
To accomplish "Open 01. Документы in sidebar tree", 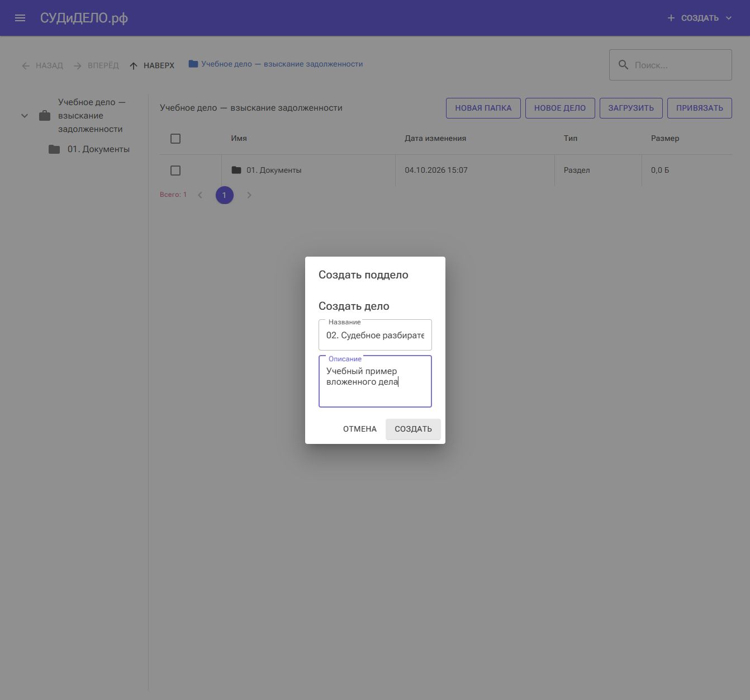I will point(98,149).
